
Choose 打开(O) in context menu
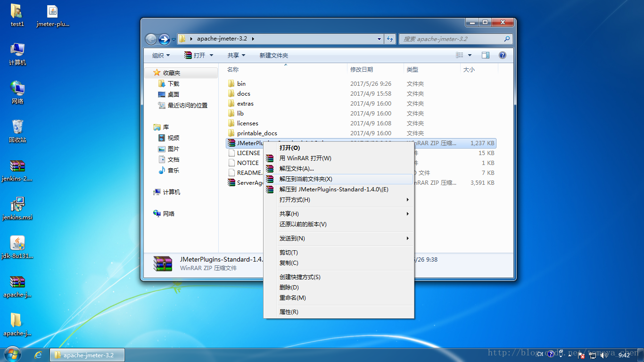tap(339, 148)
